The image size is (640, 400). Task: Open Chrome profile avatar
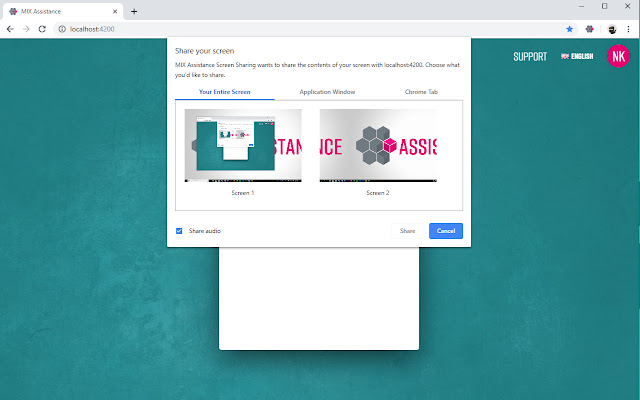coord(611,29)
